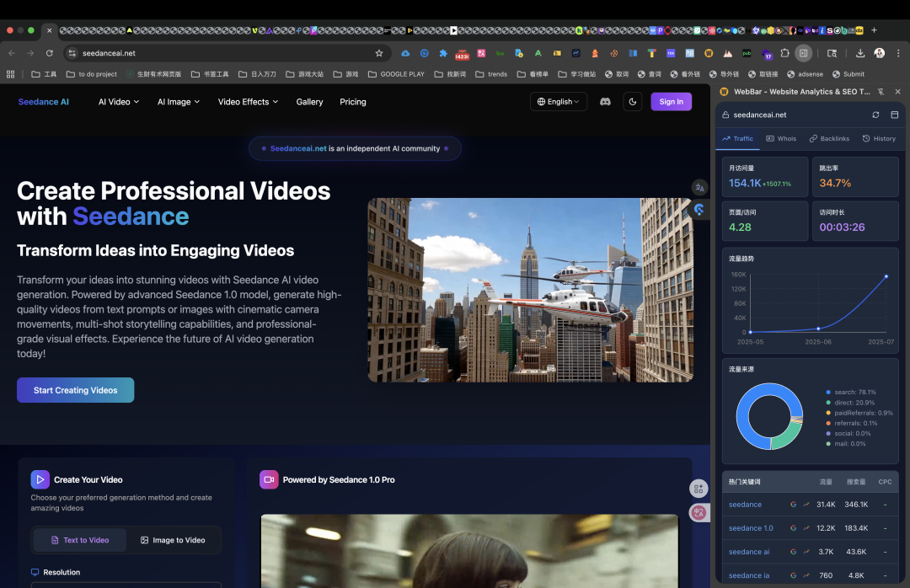Viewport: 910px width, 588px height.
Task: Close the WebBar side panel
Action: (x=898, y=92)
